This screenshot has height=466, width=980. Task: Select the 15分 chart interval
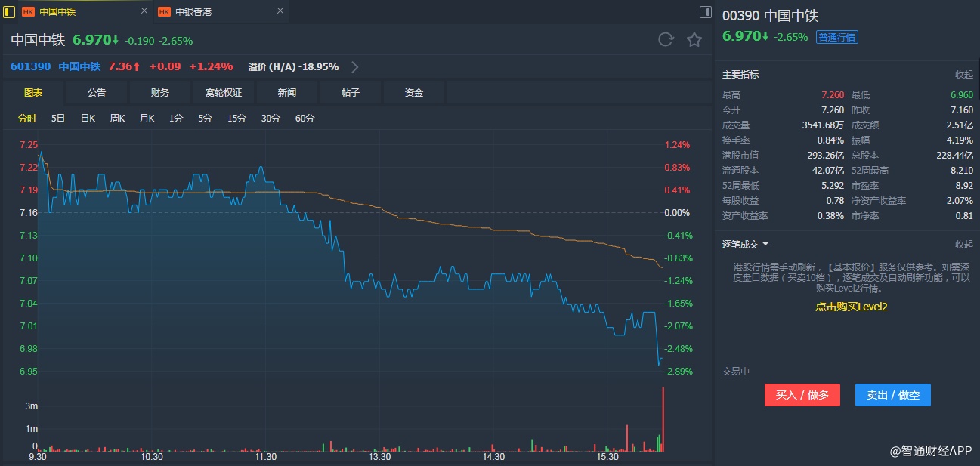pyautogui.click(x=236, y=119)
